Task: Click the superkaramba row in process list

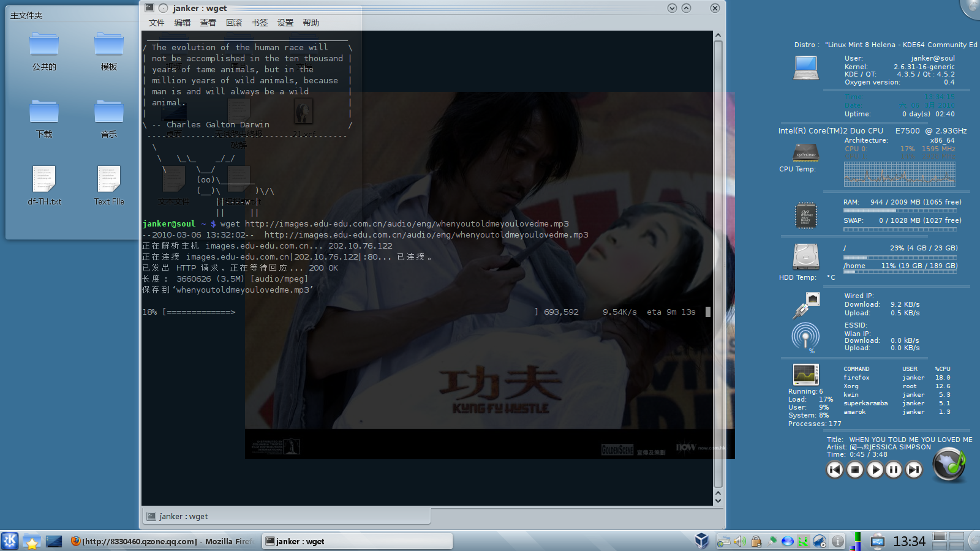Action: (897, 403)
